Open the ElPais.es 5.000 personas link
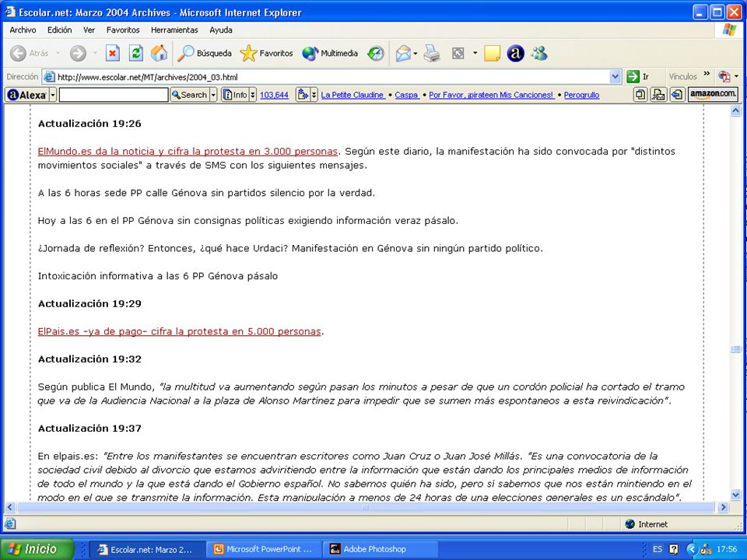 pyautogui.click(x=179, y=331)
